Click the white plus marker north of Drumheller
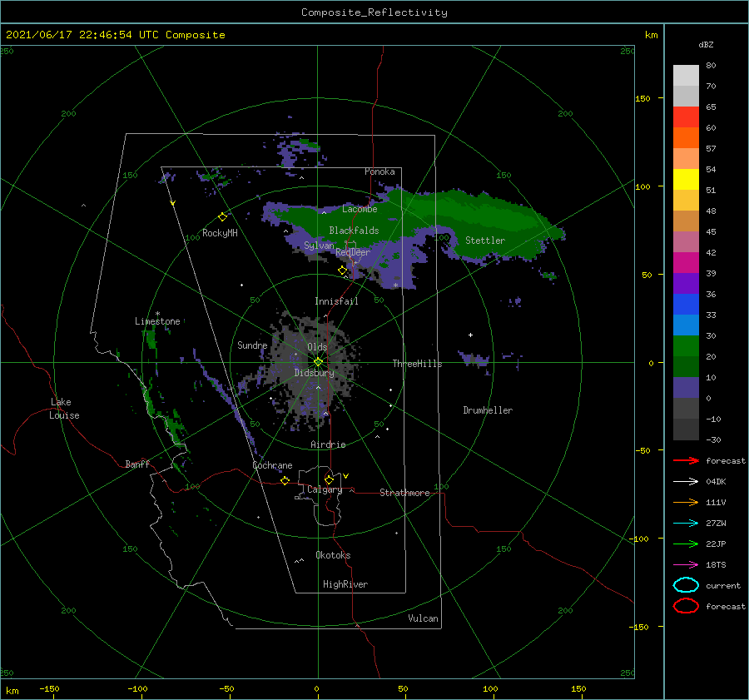The height and width of the screenshot is (700, 749). 470,335
